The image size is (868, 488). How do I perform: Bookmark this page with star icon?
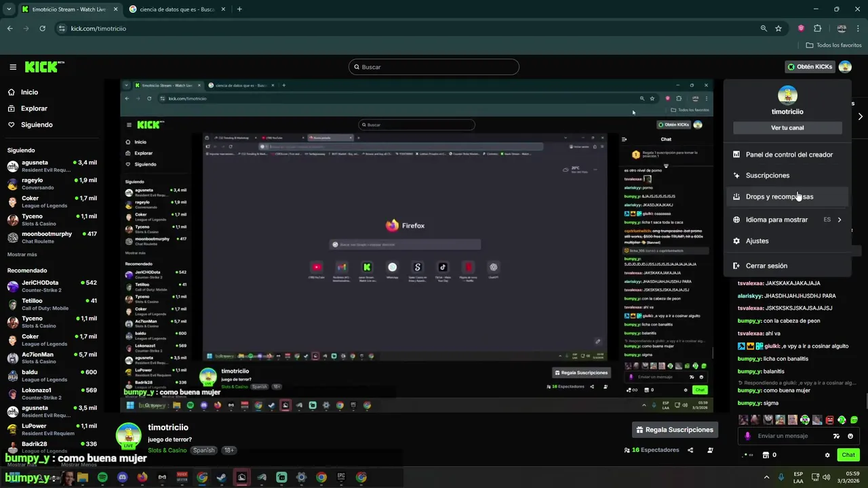pyautogui.click(x=778, y=28)
